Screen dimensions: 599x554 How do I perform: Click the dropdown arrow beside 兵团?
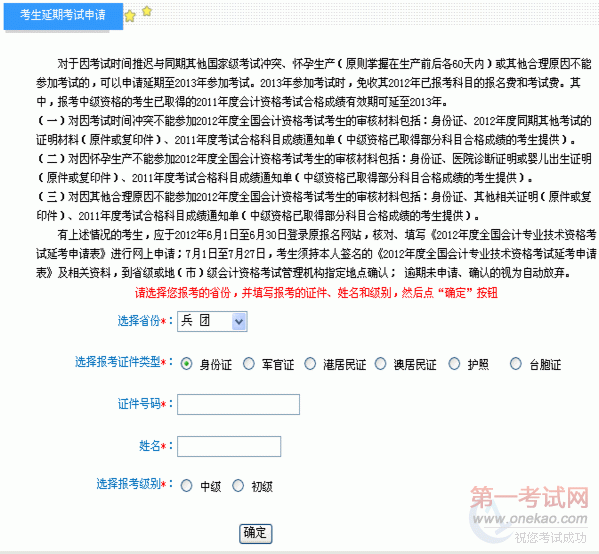239,321
